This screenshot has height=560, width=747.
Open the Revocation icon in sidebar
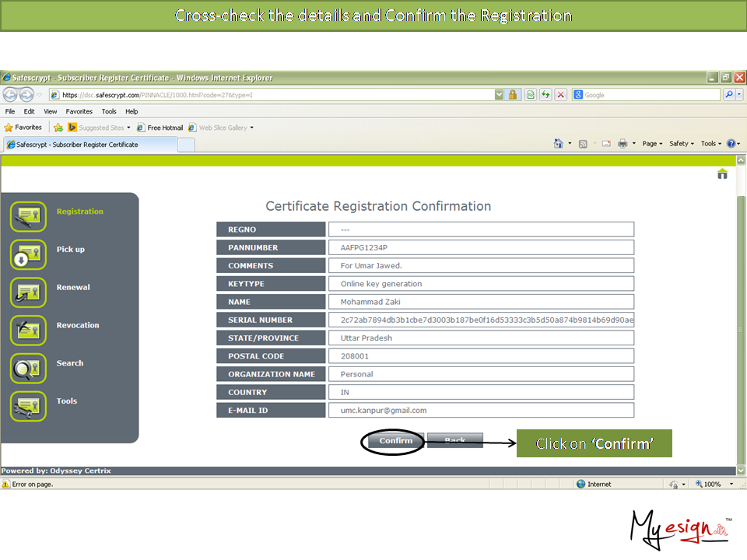point(29,330)
